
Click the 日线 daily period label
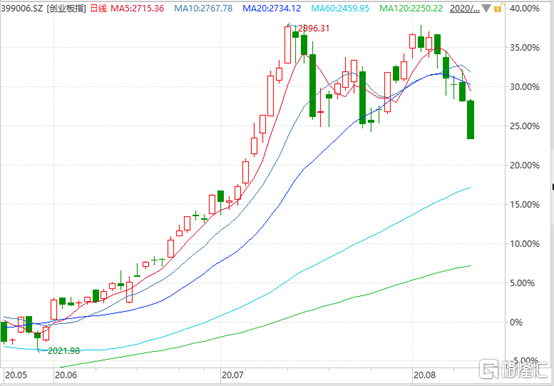tap(99, 8)
